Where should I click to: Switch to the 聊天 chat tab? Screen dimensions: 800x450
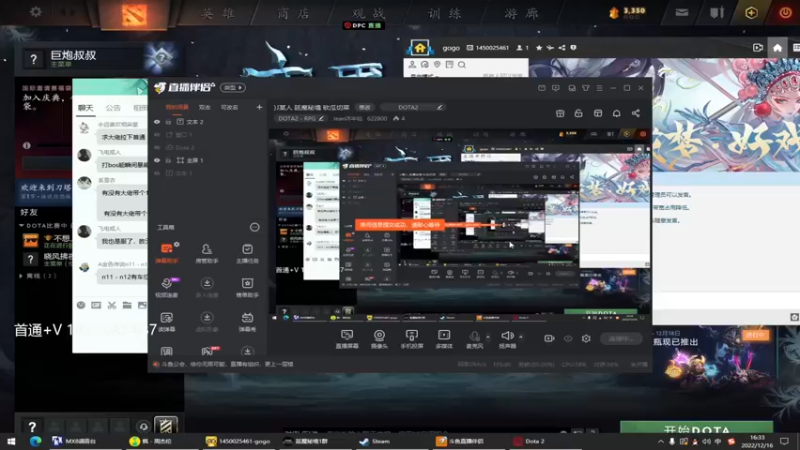point(86,108)
